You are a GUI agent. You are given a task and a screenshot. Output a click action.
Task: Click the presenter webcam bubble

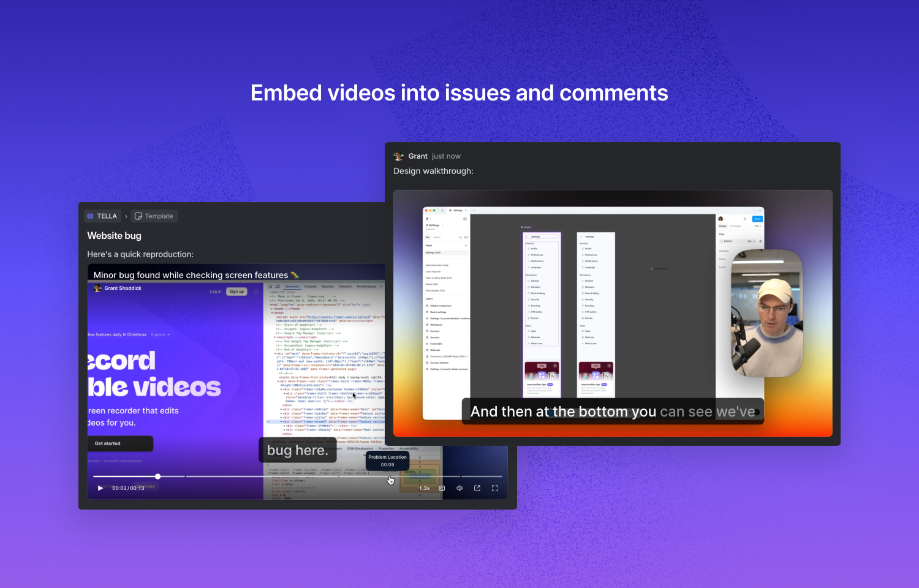[x=767, y=313]
